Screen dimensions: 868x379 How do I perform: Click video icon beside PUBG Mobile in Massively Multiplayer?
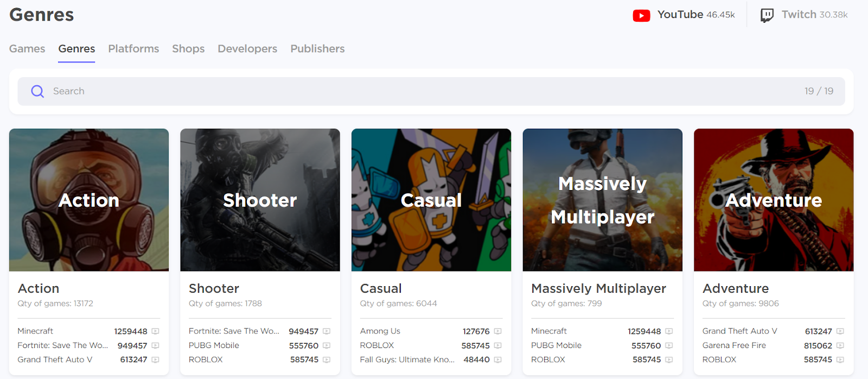point(669,345)
